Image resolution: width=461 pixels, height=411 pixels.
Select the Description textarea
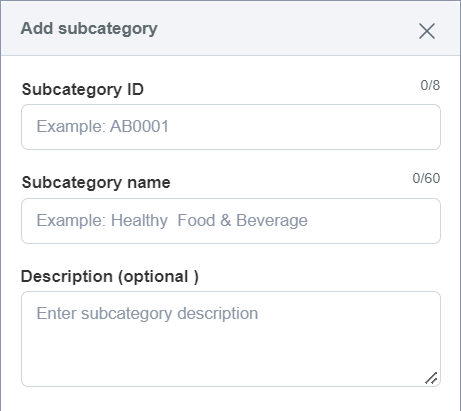click(x=231, y=339)
